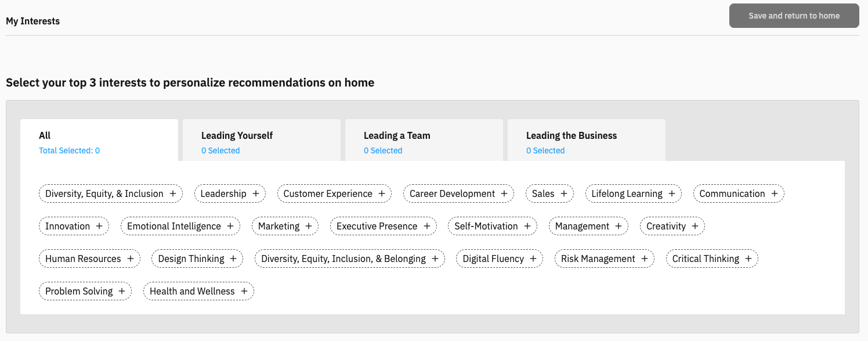The height and width of the screenshot is (341, 868).
Task: Select the All interests tab
Action: [99, 141]
